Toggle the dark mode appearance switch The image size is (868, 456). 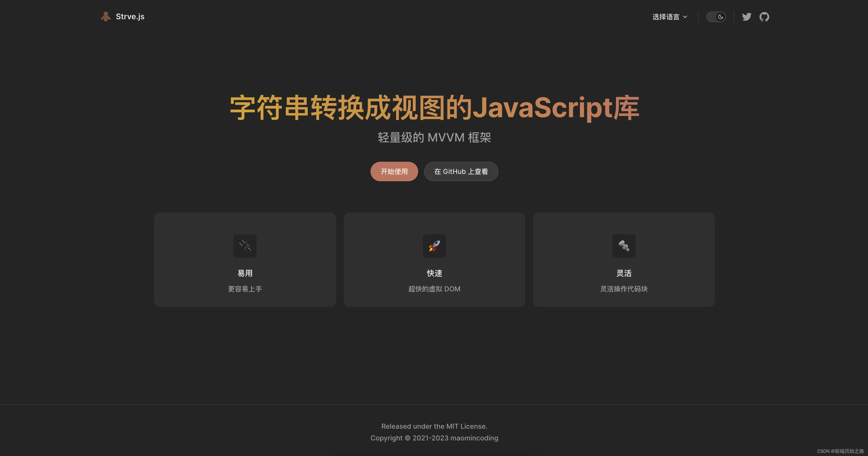[716, 17]
